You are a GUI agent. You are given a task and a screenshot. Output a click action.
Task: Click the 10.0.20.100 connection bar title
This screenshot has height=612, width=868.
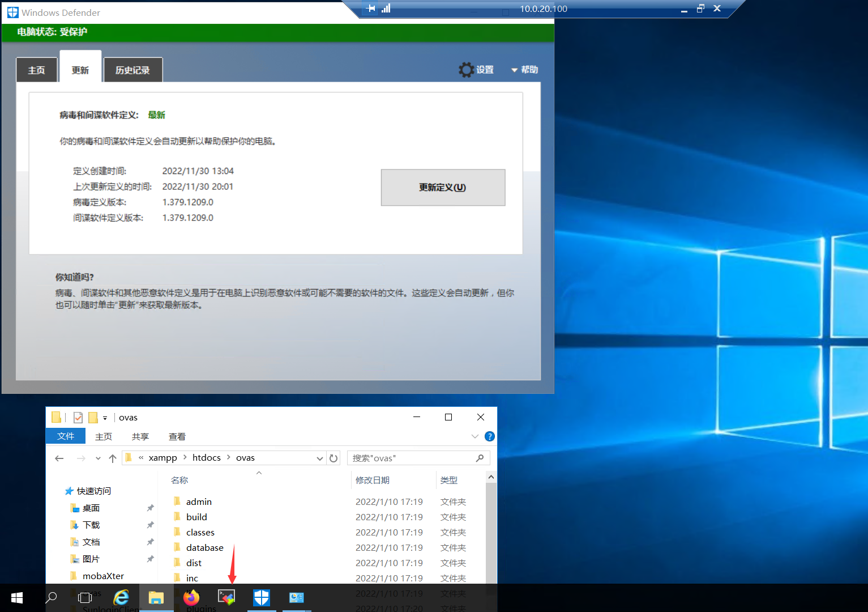coord(544,8)
